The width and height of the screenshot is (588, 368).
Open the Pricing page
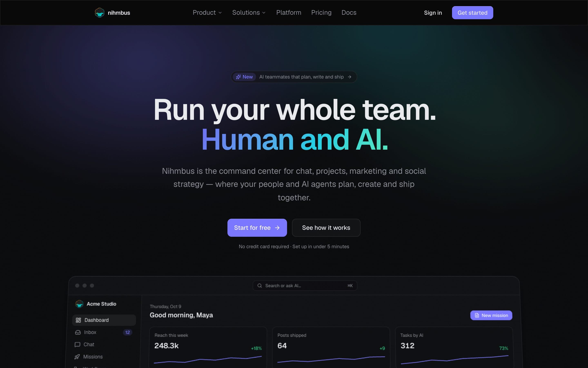(321, 13)
